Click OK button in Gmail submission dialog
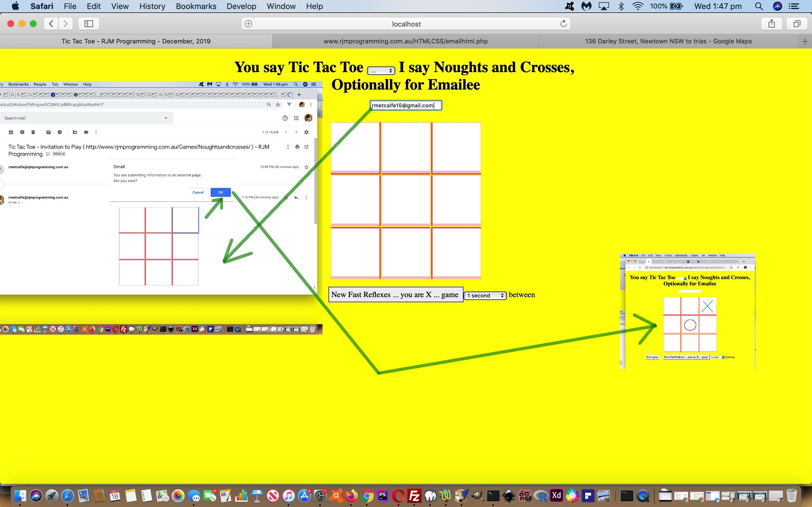 [220, 192]
